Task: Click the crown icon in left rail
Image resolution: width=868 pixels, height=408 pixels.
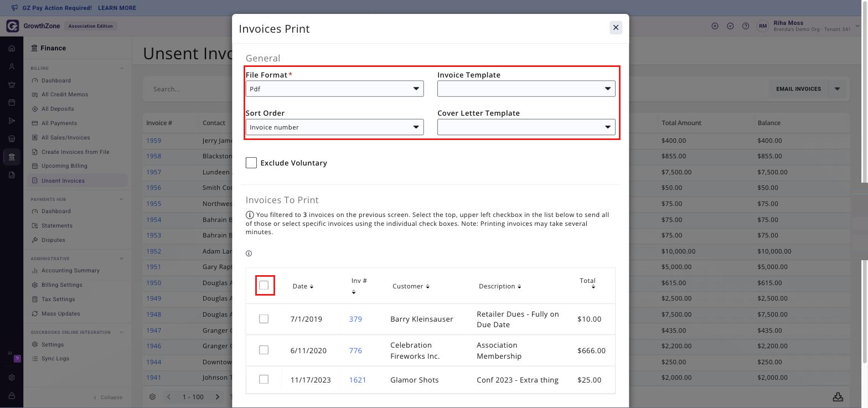Action: pos(12,85)
